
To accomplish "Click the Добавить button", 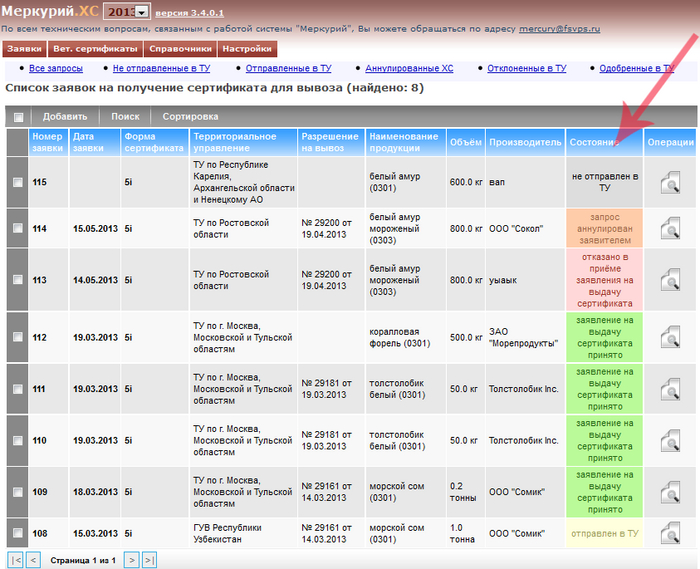I will coord(65,117).
